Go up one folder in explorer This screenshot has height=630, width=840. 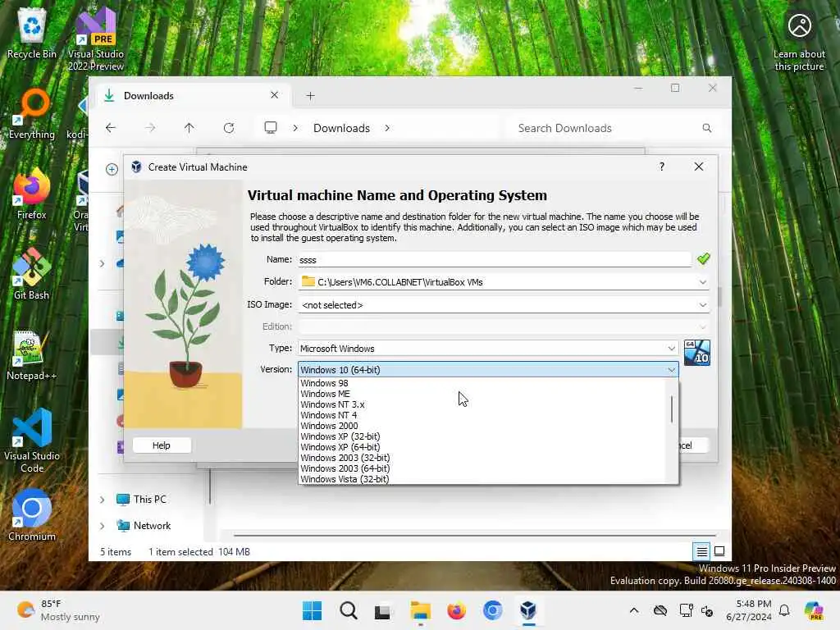coord(189,128)
